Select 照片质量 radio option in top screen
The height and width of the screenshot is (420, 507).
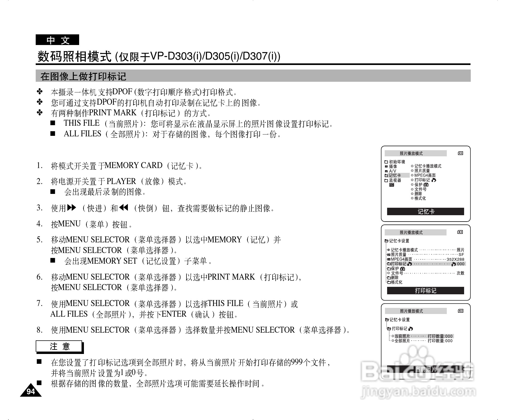tap(412, 171)
